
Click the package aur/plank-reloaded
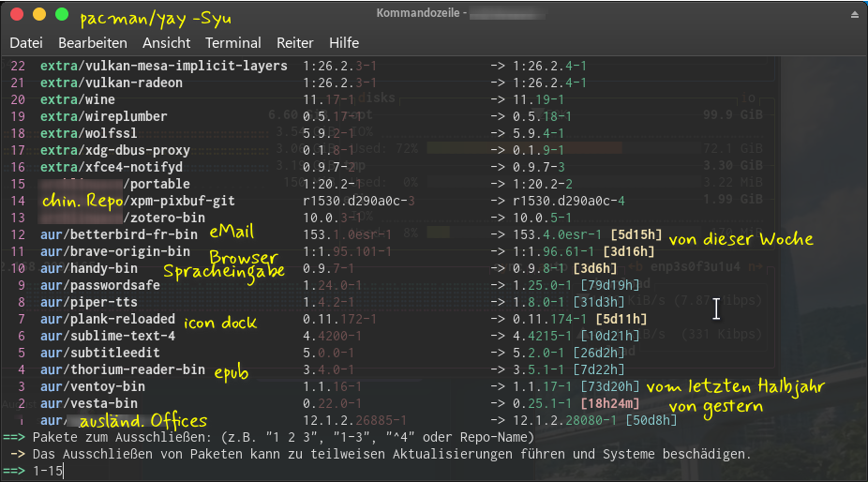108,319
